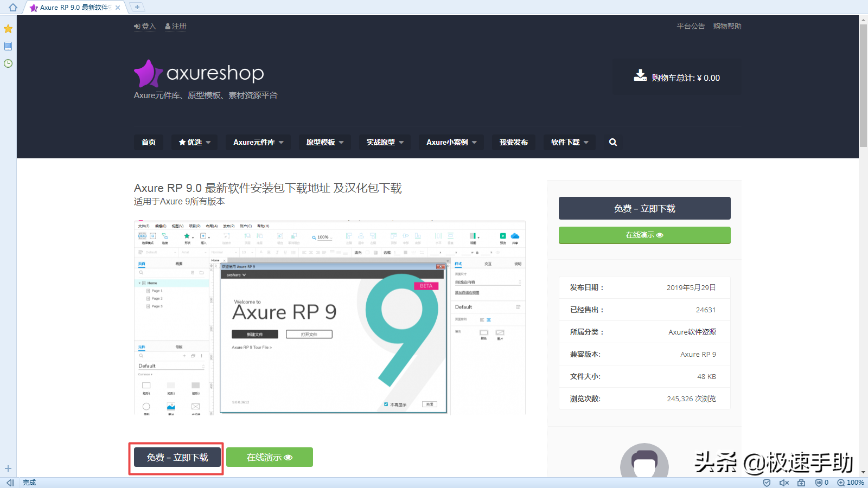Expand the 实战原型 menu
The width and height of the screenshot is (868, 488).
coord(385,142)
